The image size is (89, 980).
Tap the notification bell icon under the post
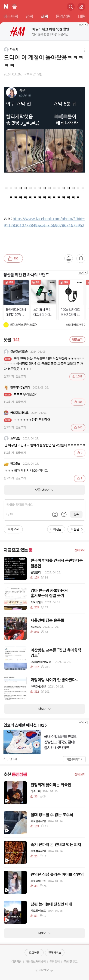(68, 258)
